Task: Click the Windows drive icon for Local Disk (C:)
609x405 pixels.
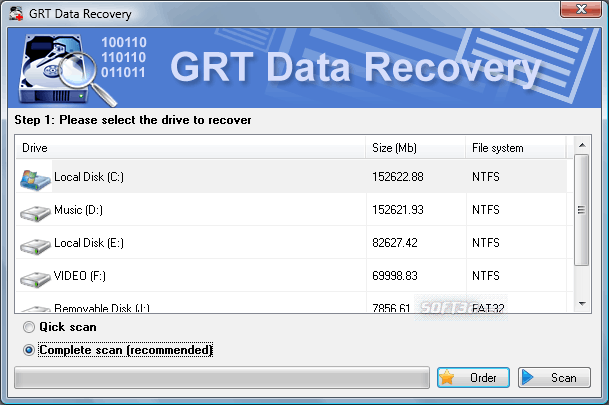Action: click(35, 180)
